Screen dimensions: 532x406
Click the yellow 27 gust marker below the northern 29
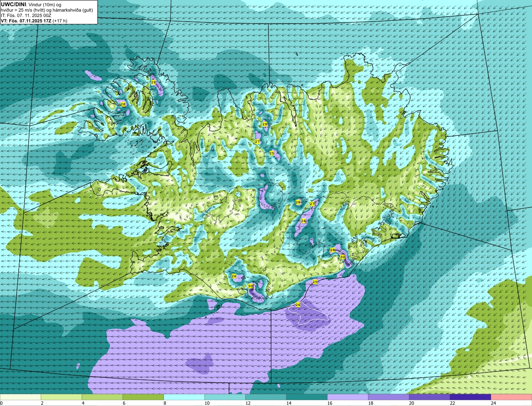(257, 142)
